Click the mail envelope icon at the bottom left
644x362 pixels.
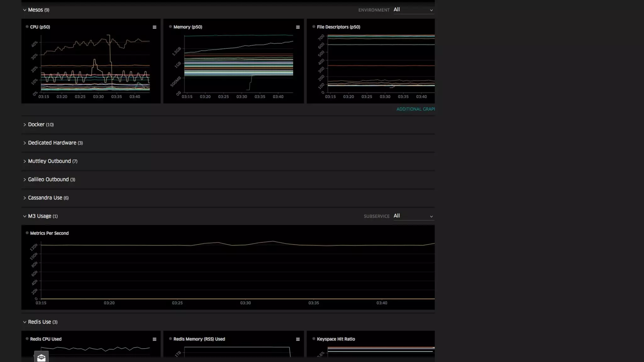[x=41, y=357]
